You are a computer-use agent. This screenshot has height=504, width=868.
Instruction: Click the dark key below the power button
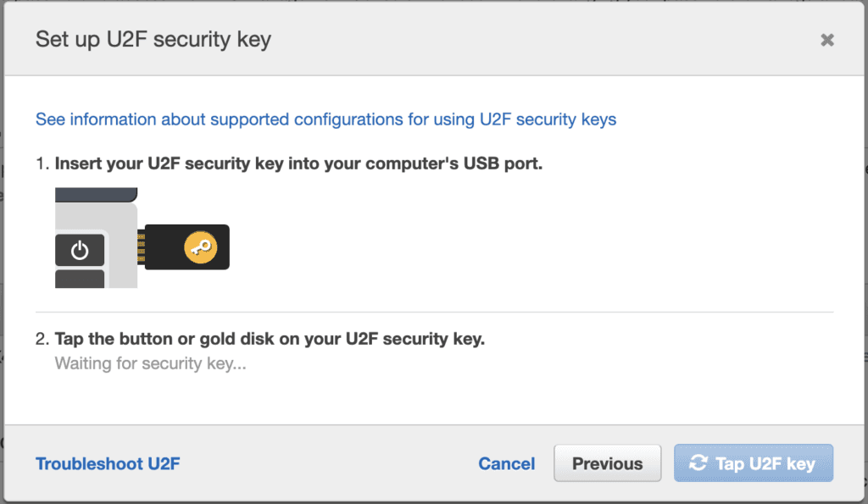pos(80,279)
